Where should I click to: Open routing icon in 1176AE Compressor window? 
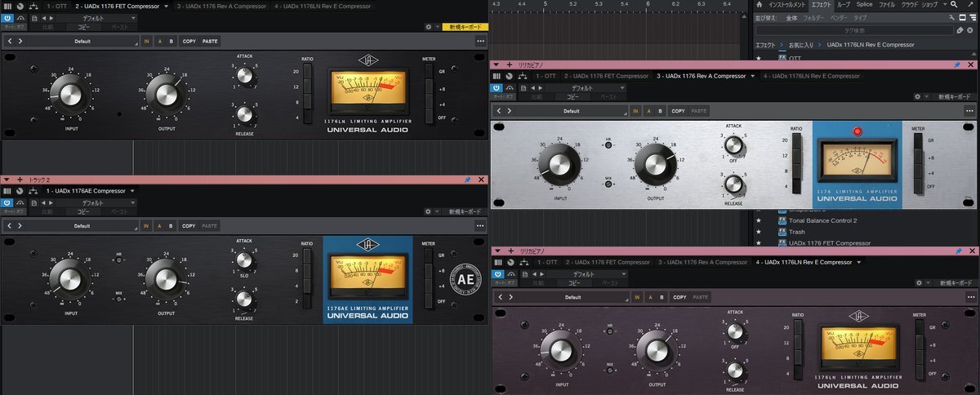[x=34, y=190]
